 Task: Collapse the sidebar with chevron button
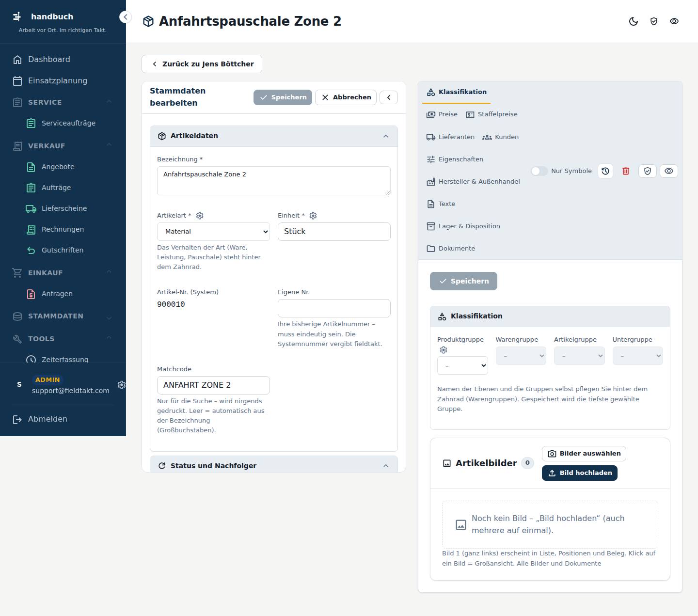pyautogui.click(x=125, y=17)
